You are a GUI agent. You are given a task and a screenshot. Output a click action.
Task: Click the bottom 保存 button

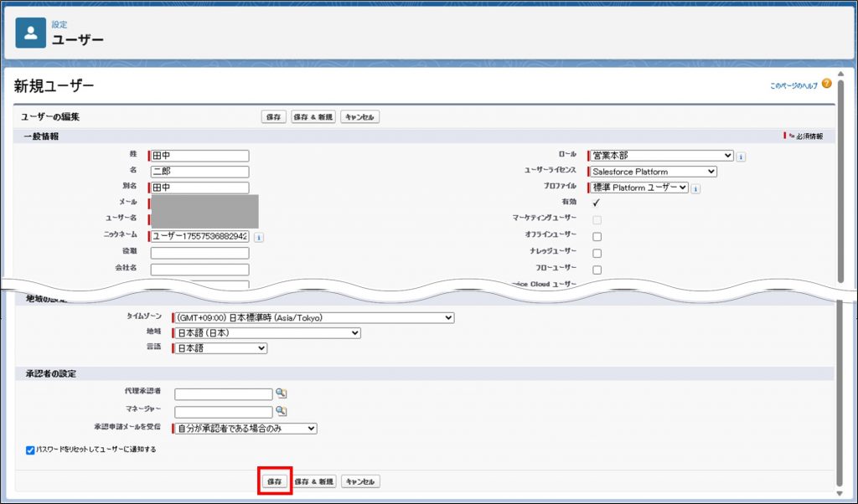click(274, 481)
